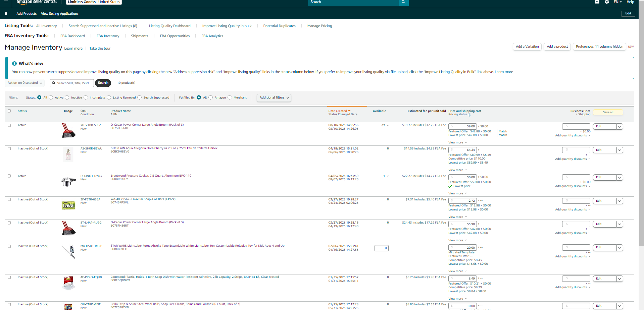This screenshot has height=310, width=644.
Task: Choose the Search Suppressed radio filter
Action: tap(140, 98)
